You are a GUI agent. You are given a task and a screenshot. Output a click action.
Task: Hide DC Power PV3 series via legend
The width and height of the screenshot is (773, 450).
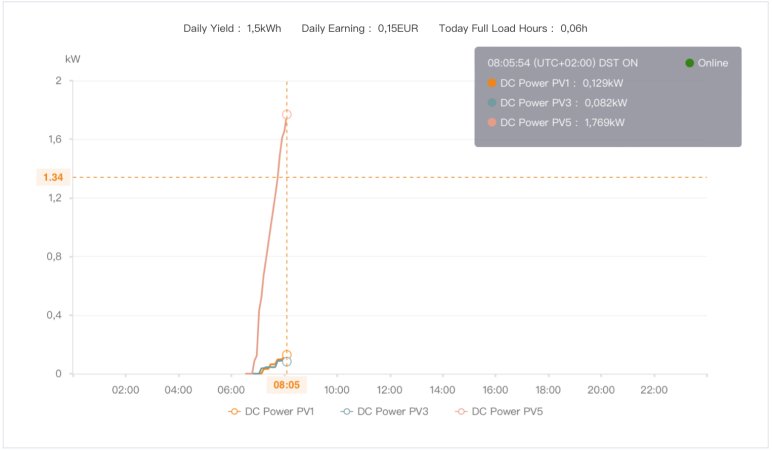point(384,411)
